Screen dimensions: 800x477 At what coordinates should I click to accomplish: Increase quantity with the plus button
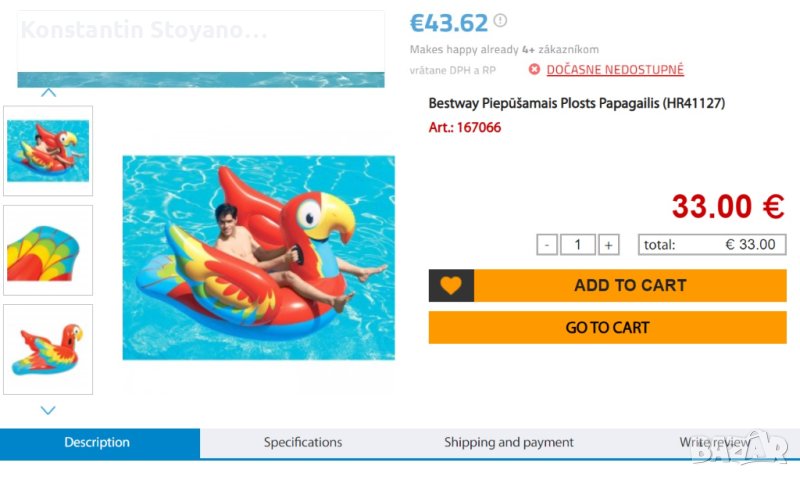pos(609,245)
